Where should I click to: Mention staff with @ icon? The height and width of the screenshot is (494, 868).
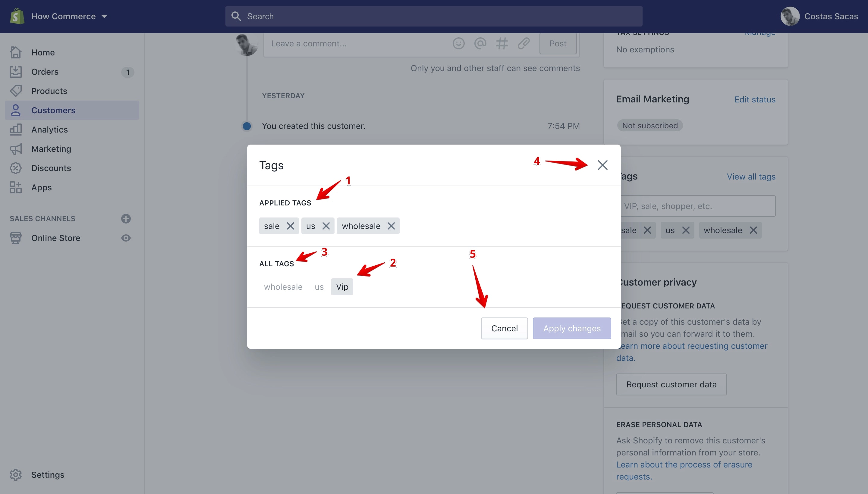(480, 43)
